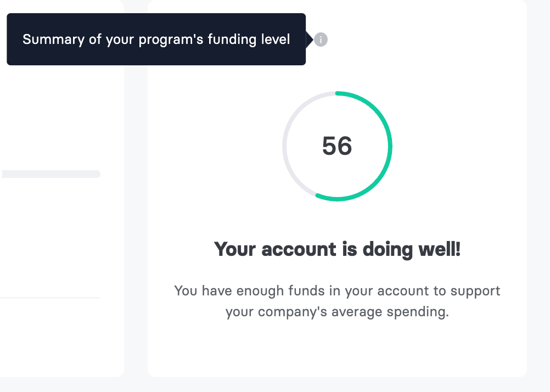Image resolution: width=550 pixels, height=392 pixels.
Task: Click the tooltip's arrow pointer tip
Action: [311, 40]
